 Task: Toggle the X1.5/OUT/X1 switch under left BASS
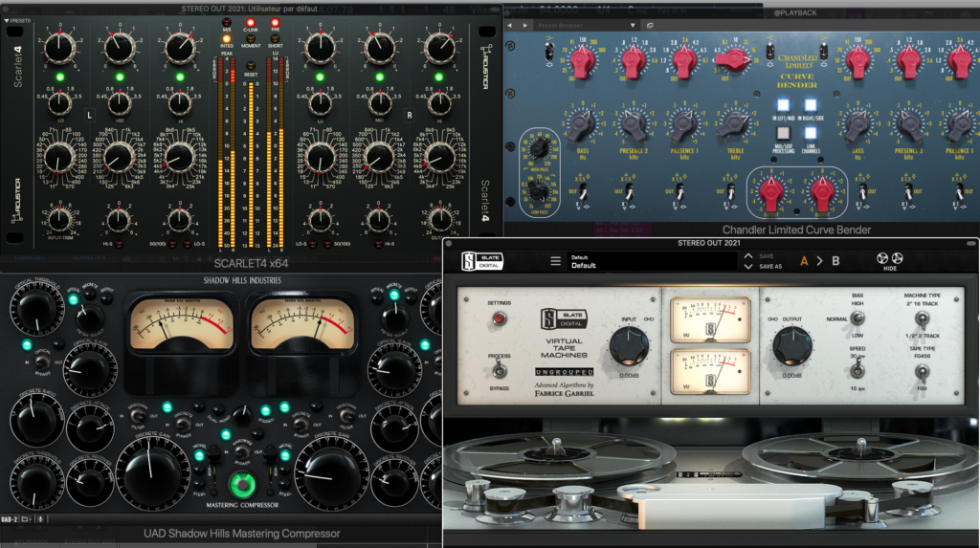point(581,191)
